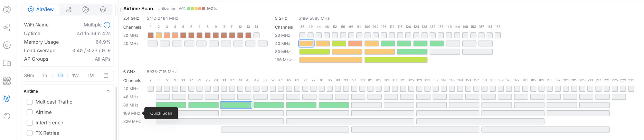
Task: Open the radios waveform sidebar icon
Action: [7, 98]
